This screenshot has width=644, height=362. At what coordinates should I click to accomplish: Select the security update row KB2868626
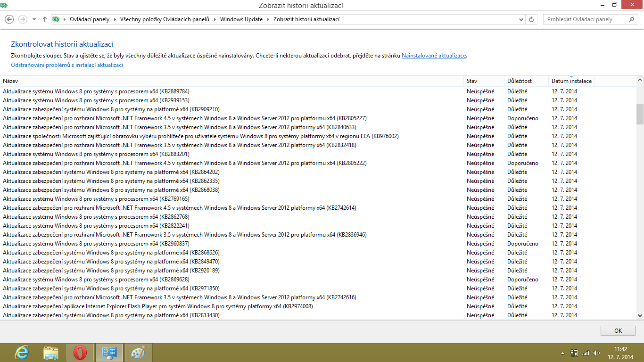pos(318,253)
